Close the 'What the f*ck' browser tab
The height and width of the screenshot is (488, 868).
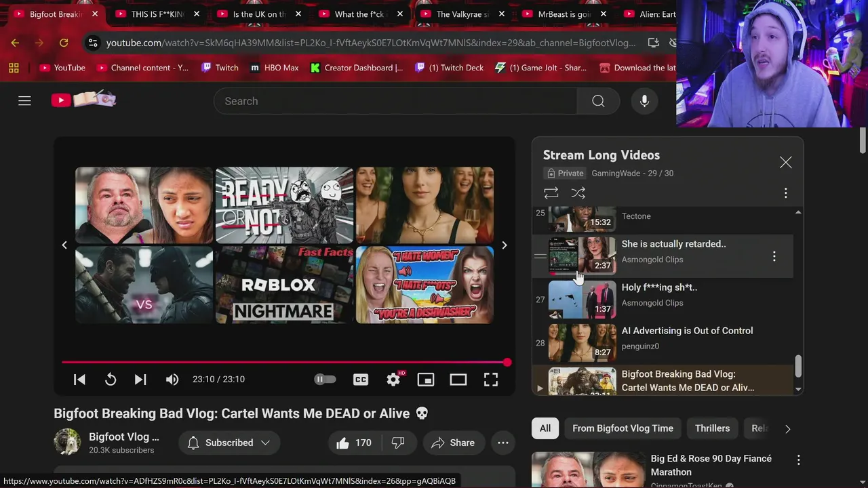(x=399, y=14)
